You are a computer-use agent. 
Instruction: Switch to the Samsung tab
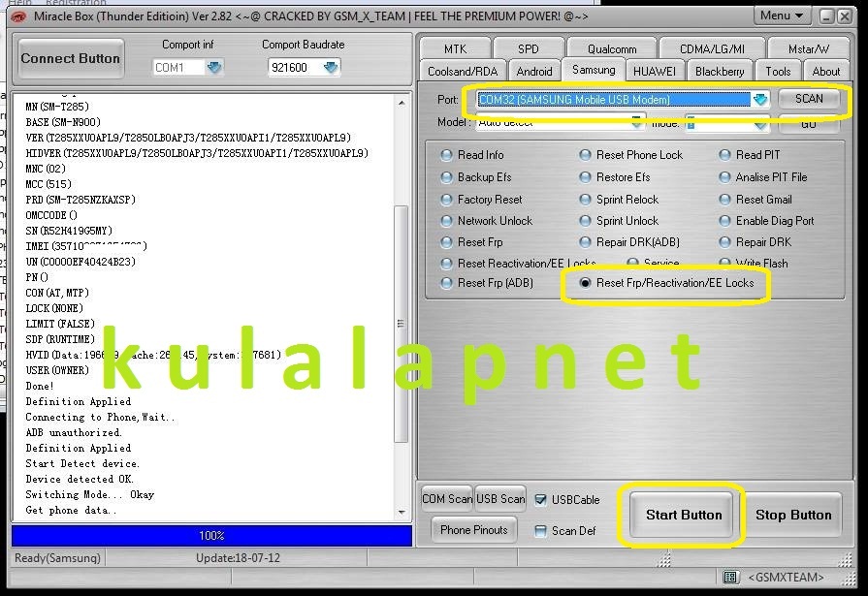(594, 71)
